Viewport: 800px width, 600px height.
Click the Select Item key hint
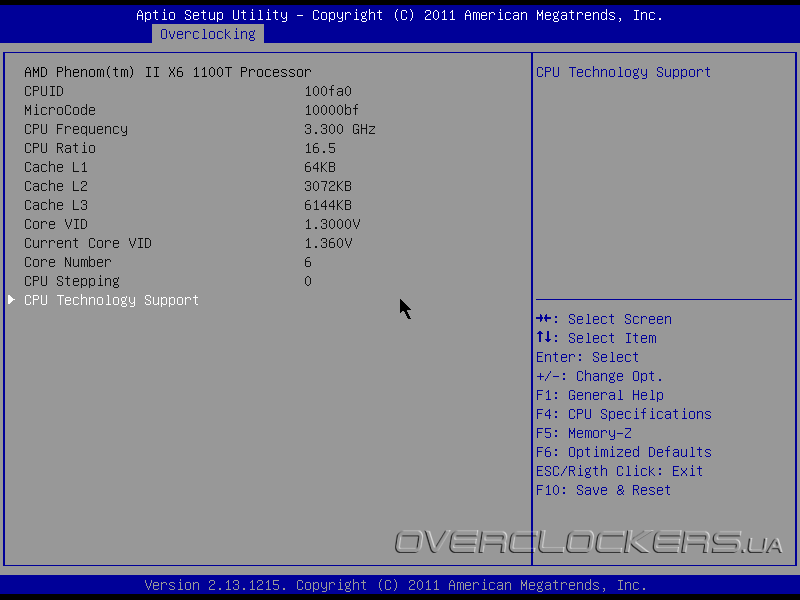[596, 338]
